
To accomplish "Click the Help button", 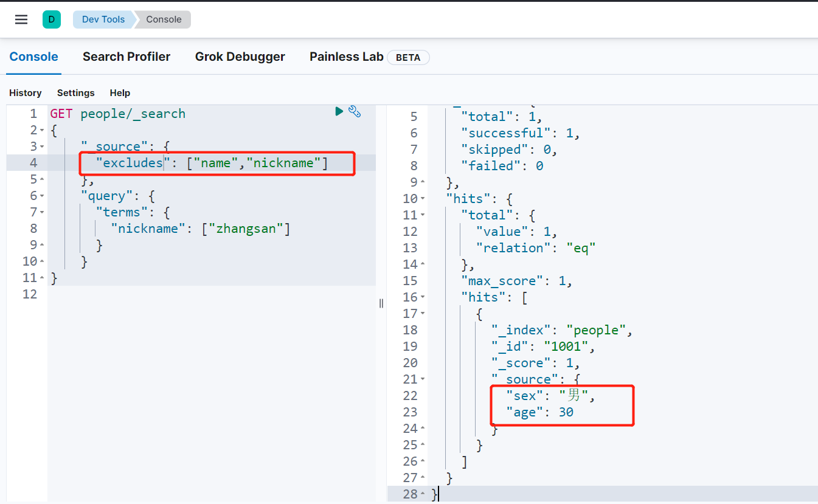I will pyautogui.click(x=120, y=93).
